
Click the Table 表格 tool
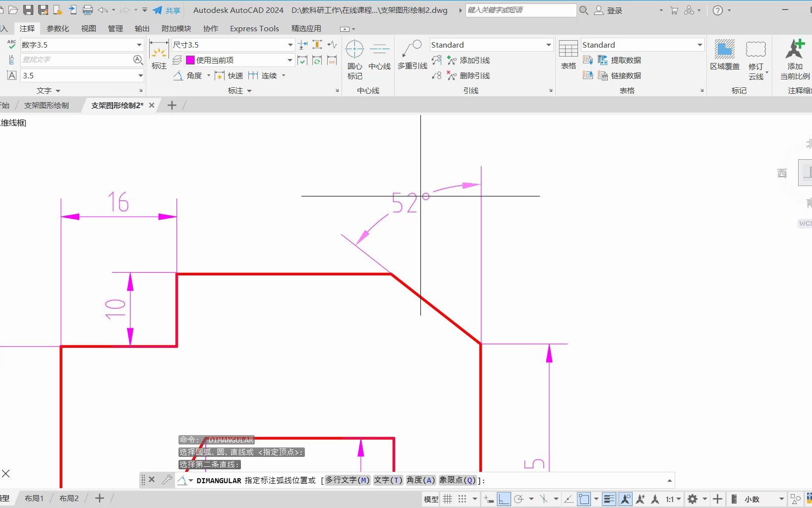[569, 55]
